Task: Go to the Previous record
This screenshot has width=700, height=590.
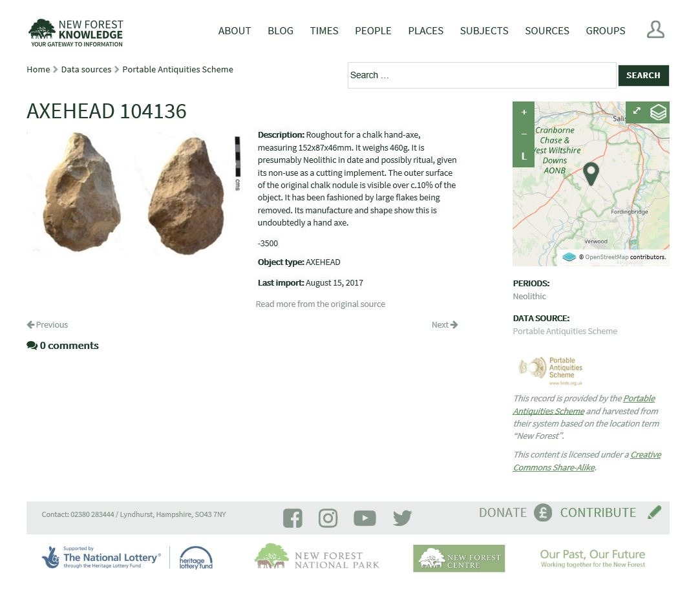Action: [x=47, y=325]
